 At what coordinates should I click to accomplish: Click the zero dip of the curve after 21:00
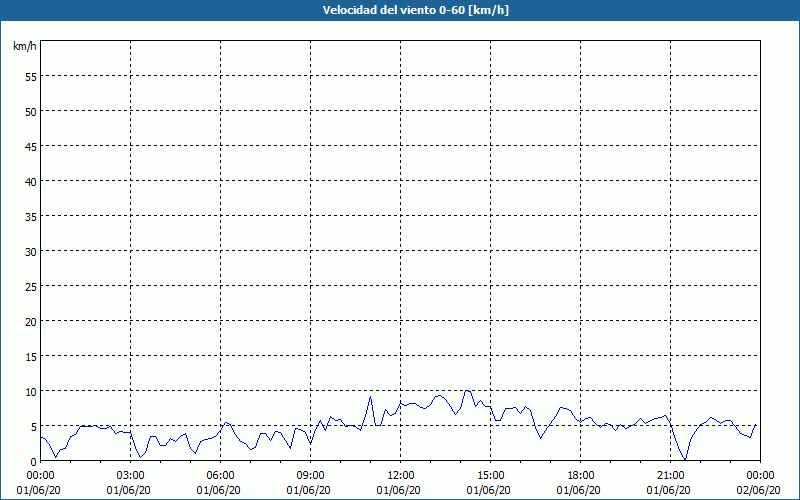point(685,459)
